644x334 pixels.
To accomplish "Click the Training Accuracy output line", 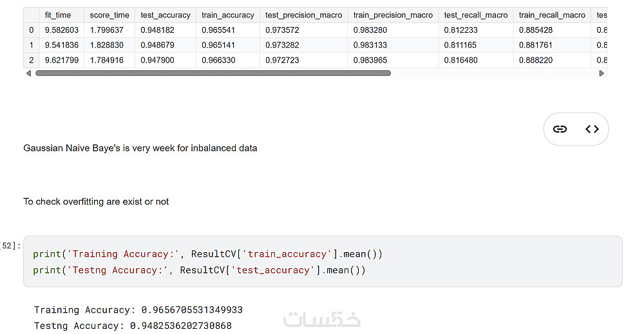I will (x=138, y=310).
